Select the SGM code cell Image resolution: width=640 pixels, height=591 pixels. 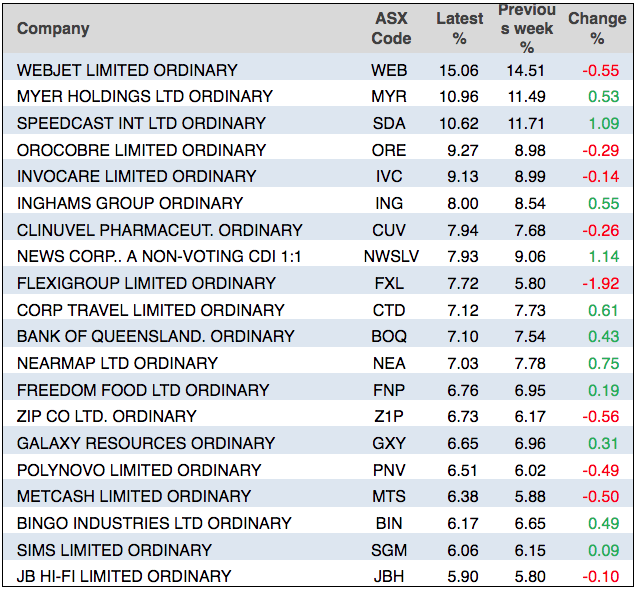(389, 550)
